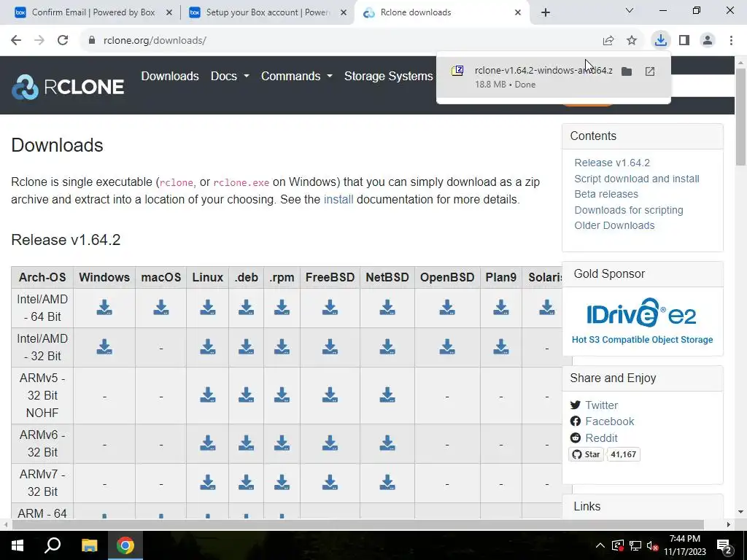Download NetBSD ARMv5 32 Bit NOHF build
Image resolution: width=747 pixels, height=560 pixels.
tap(387, 395)
